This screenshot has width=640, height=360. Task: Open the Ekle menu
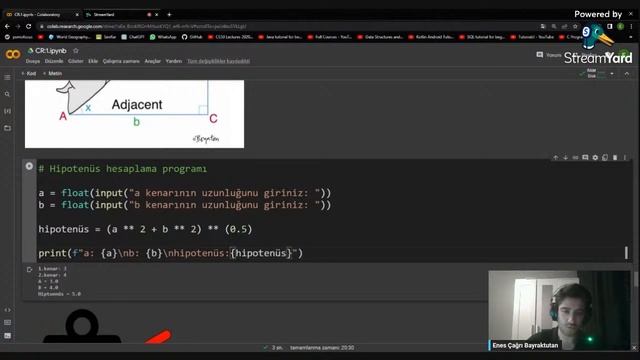pos(93,61)
